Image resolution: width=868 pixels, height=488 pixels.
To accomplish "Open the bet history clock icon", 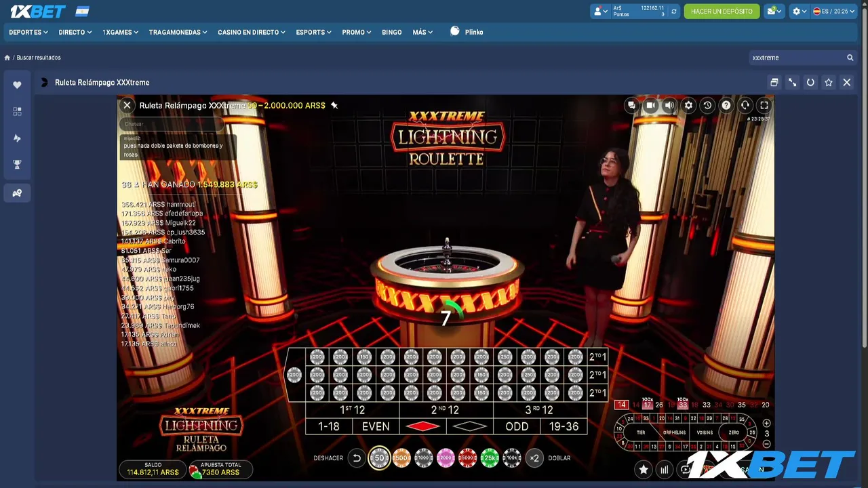I will pyautogui.click(x=707, y=105).
